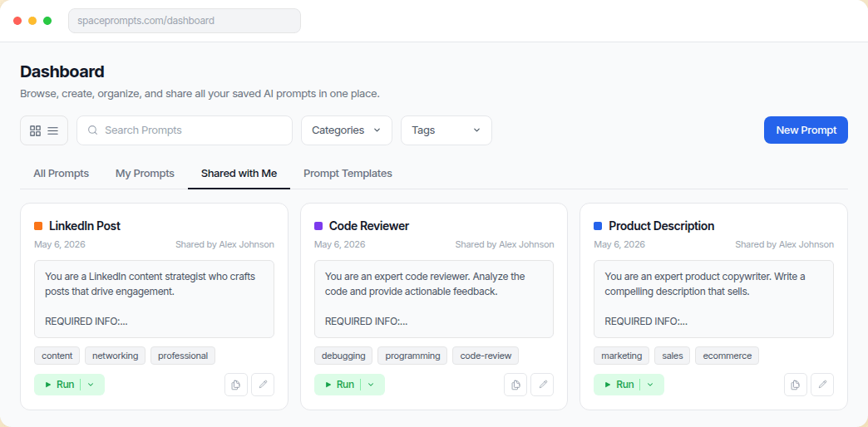The width and height of the screenshot is (868, 427).
Task: Run the Product Description prompt
Action: 619,385
